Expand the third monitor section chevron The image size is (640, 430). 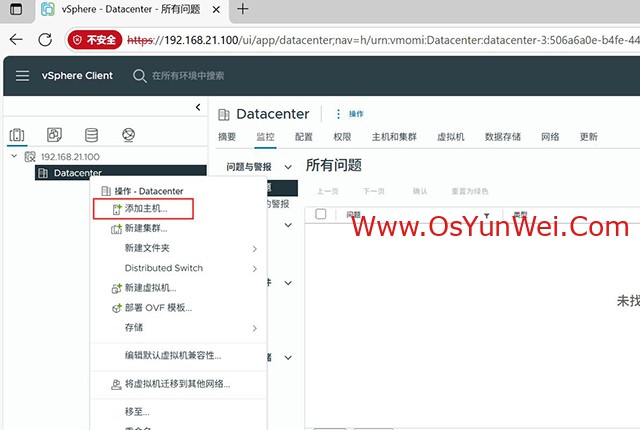coord(288,283)
